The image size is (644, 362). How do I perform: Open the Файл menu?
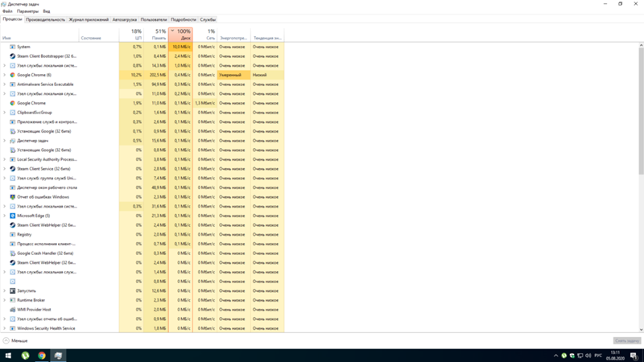pos(7,11)
